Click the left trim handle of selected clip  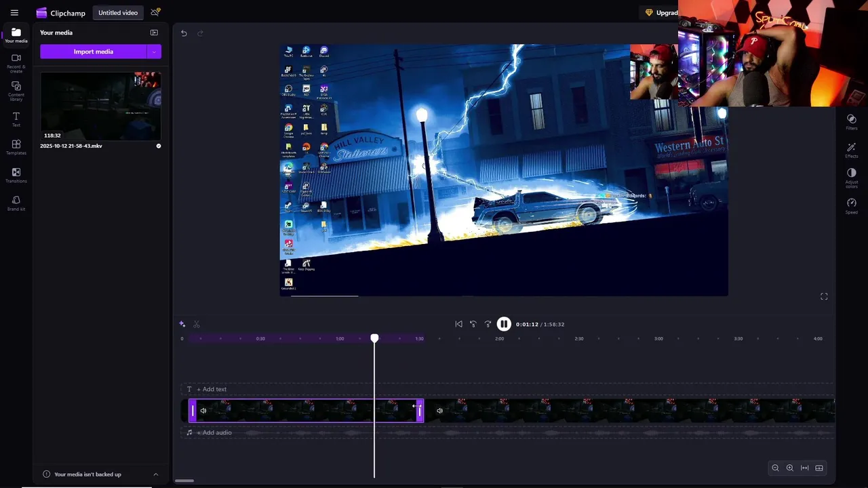193,411
